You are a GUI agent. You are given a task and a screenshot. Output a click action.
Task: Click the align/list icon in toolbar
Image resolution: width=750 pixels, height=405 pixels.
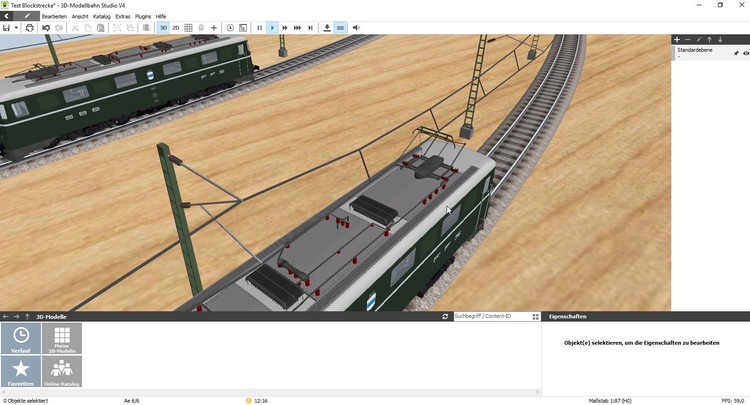coord(146,28)
